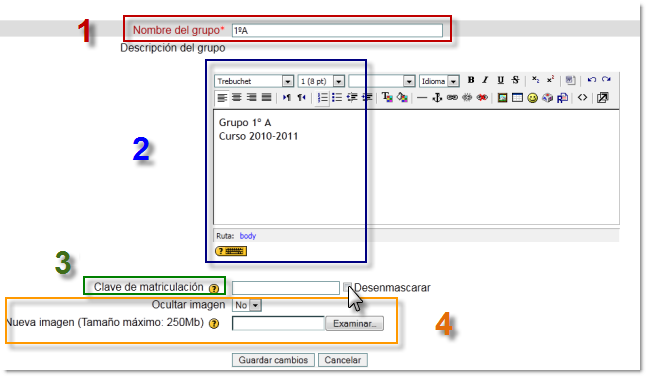The height and width of the screenshot is (376, 646).
Task: Toggle HTML source code view
Action: 582,98
